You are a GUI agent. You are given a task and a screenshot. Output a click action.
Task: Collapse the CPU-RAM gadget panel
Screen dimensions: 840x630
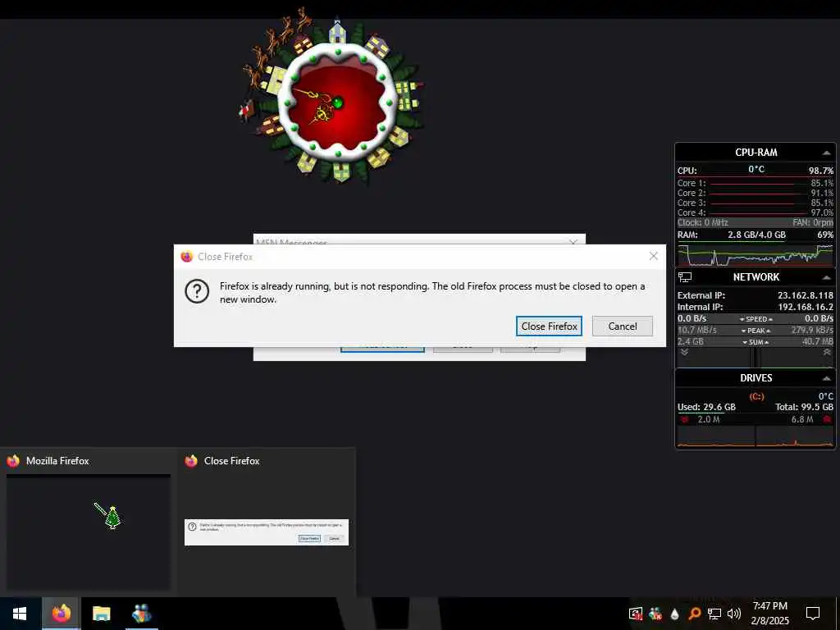[x=826, y=153]
